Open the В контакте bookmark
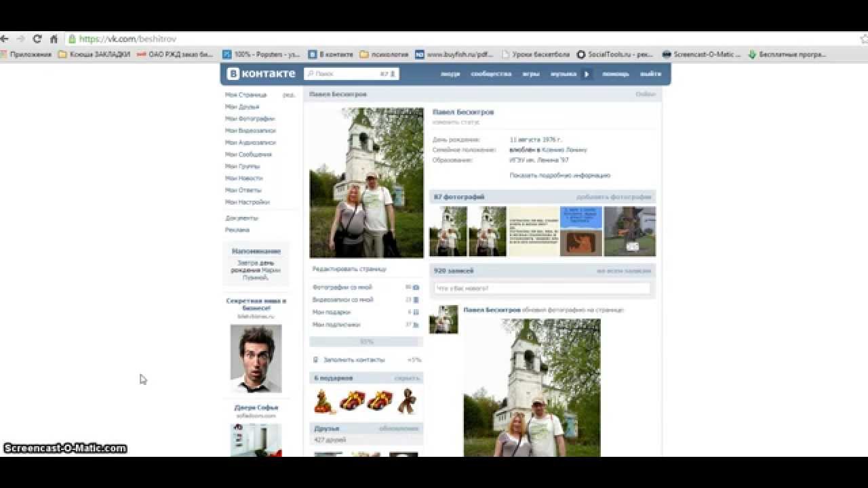This screenshot has width=868, height=488. click(x=331, y=54)
